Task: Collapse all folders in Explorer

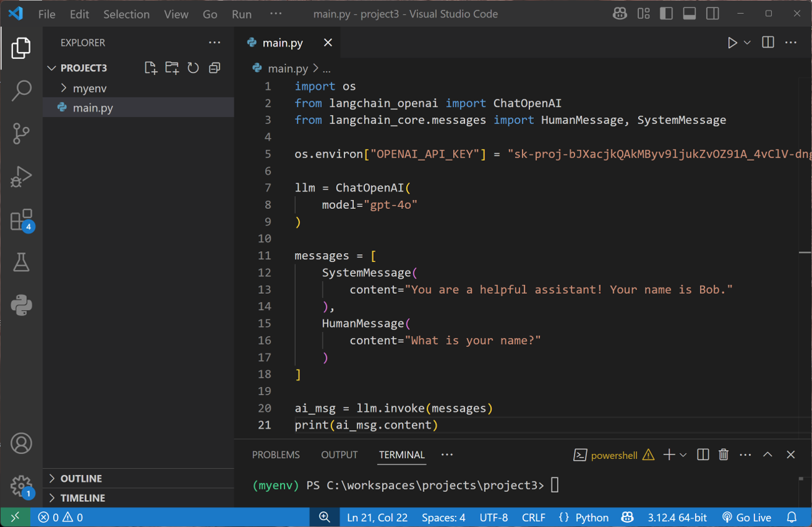Action: click(214, 68)
